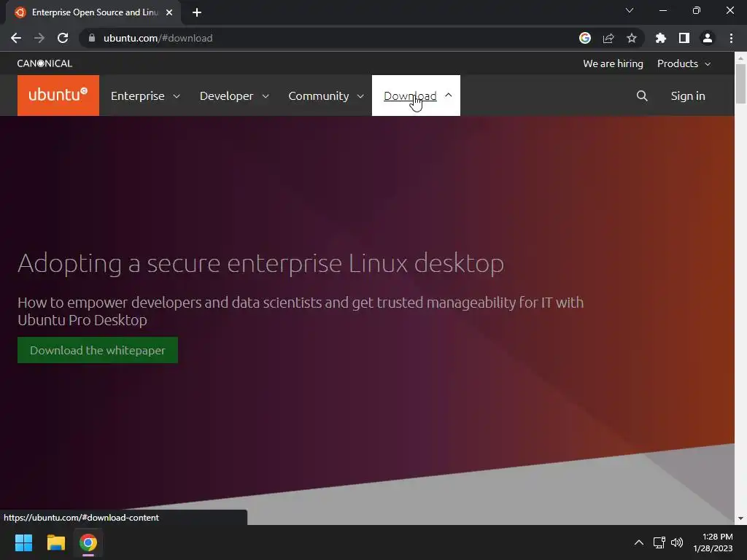
Task: Click the padlock site info icon
Action: pos(92,38)
